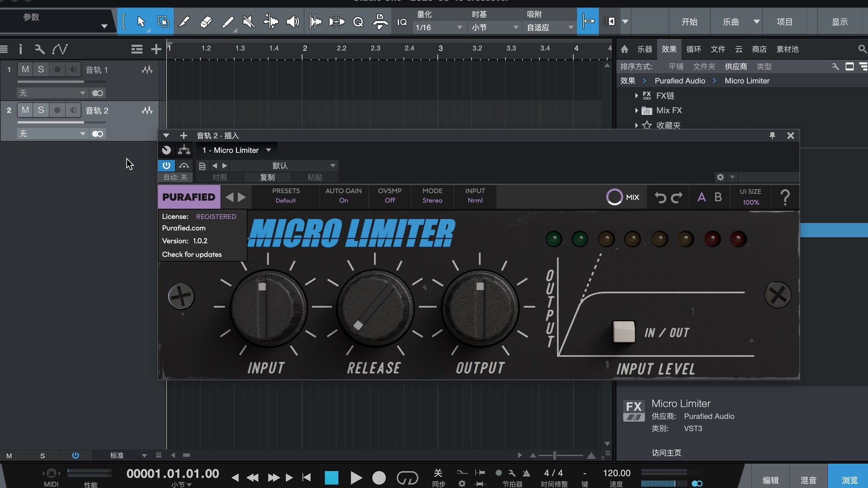The image size is (868, 488).
Task: Expand the Mix FX folder
Action: click(636, 111)
